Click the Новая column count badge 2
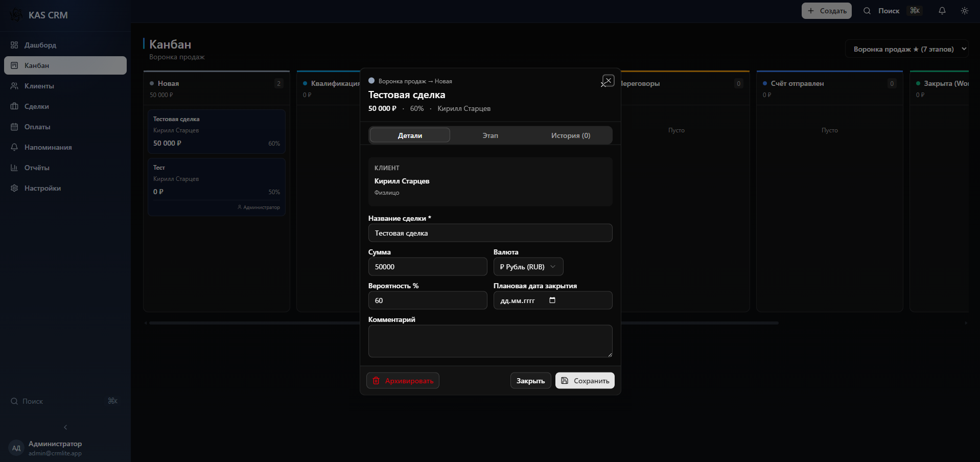Screen dimensions: 980x462 coord(278,83)
